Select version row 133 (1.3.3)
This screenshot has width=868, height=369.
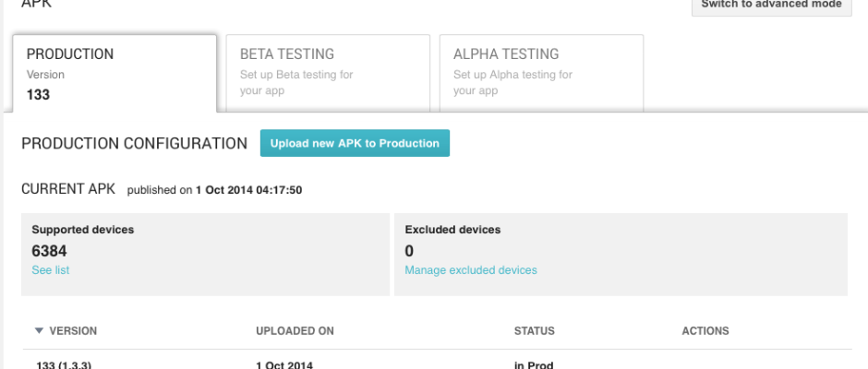[x=64, y=364]
